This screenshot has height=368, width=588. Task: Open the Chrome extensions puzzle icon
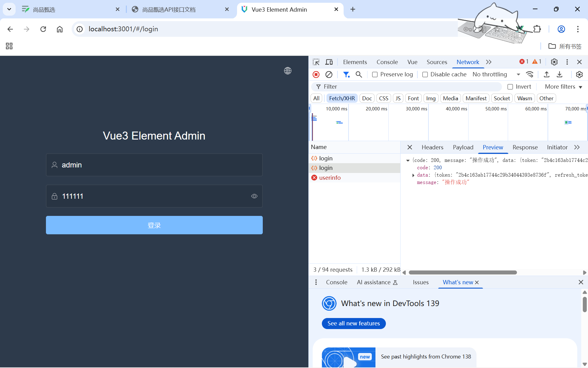pyautogui.click(x=537, y=29)
